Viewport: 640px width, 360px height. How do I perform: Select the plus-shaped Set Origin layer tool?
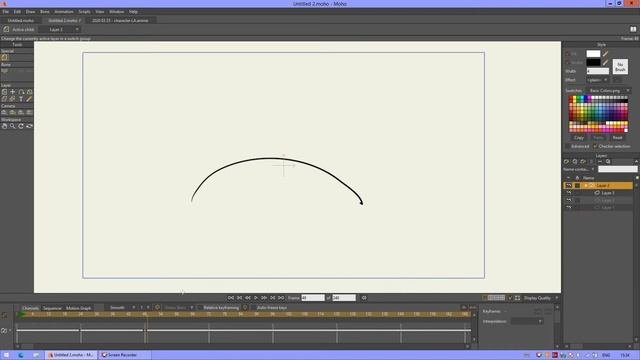pyautogui.click(x=13, y=92)
